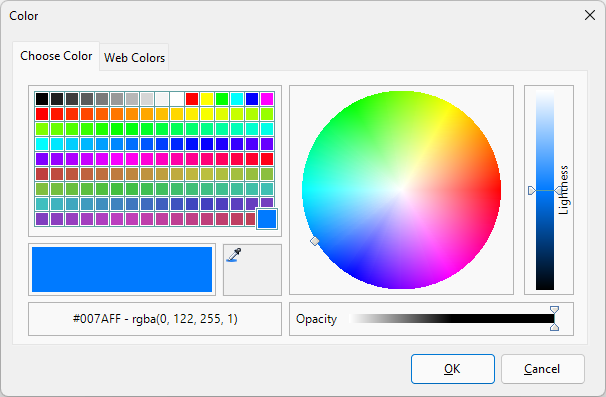Screen dimensions: 606x397
Task: Grab the diamond marker on the color wheel
Action: pyautogui.click(x=315, y=241)
